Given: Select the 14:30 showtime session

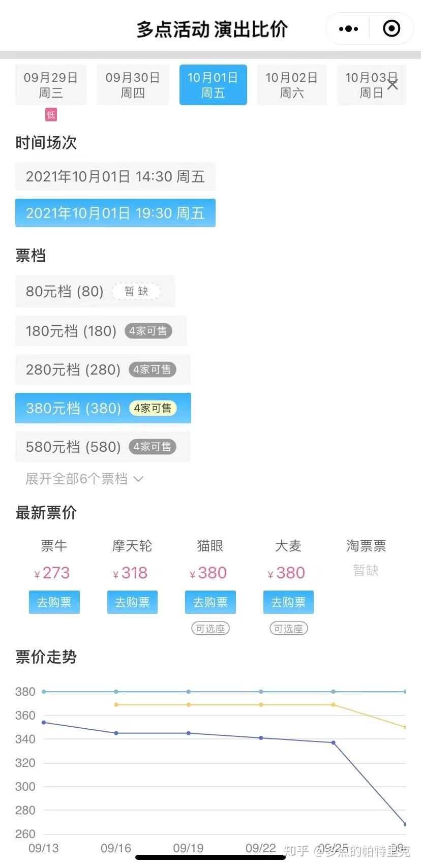Looking at the screenshot, I should coord(115,176).
